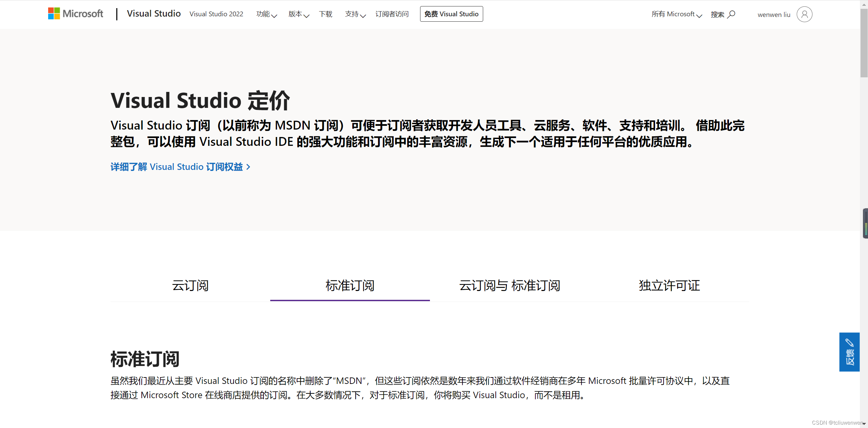Open the wenwen liu account avatar
The width and height of the screenshot is (868, 428).
804,14
